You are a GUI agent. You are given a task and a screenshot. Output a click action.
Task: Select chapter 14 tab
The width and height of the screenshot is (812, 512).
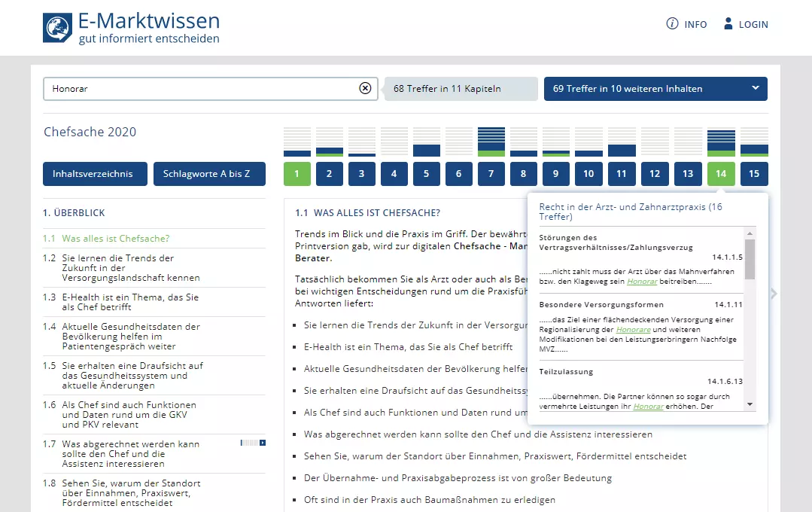pyautogui.click(x=720, y=174)
